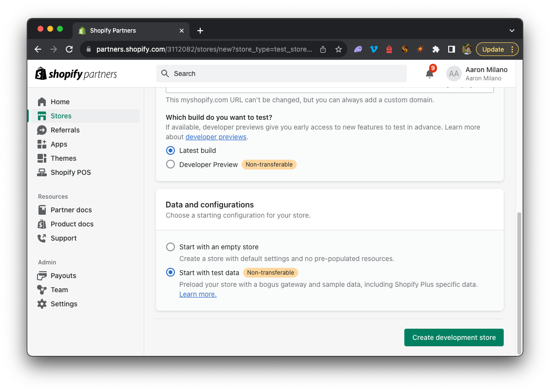Viewport: 550px width, 392px height.
Task: Click the Shopify POS register icon
Action: pos(42,172)
